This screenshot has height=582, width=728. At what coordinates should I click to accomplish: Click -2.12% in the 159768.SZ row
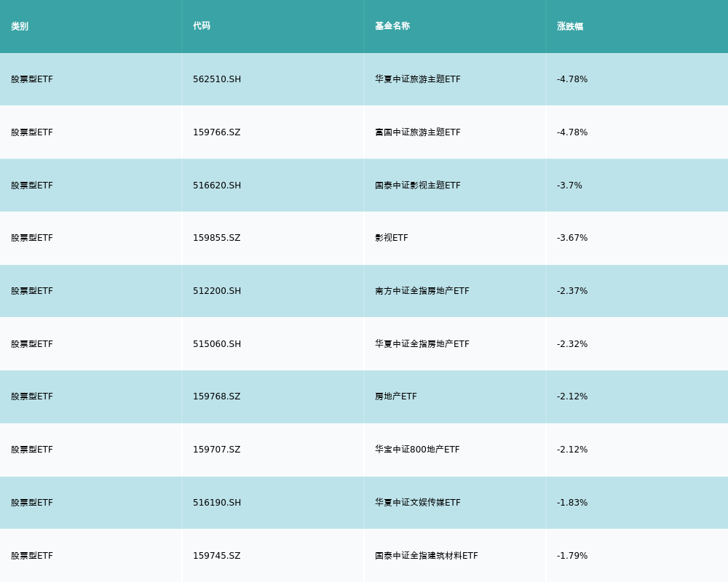pyautogui.click(x=572, y=396)
